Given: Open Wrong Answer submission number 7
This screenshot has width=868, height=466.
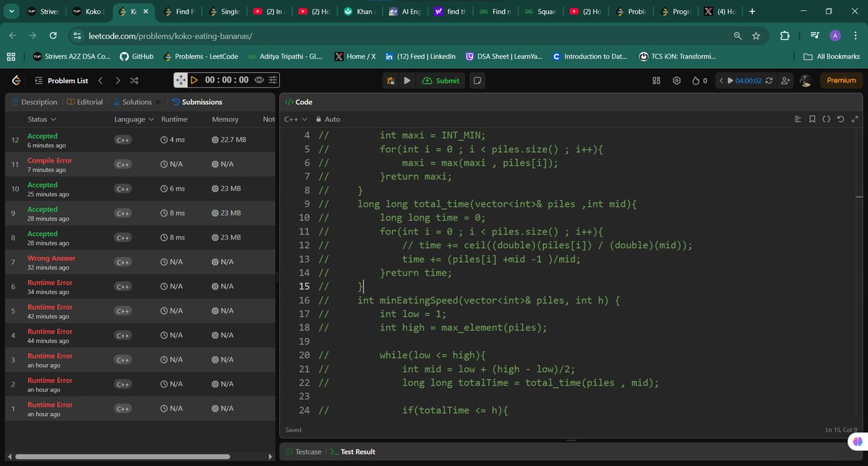Looking at the screenshot, I should click(142, 262).
